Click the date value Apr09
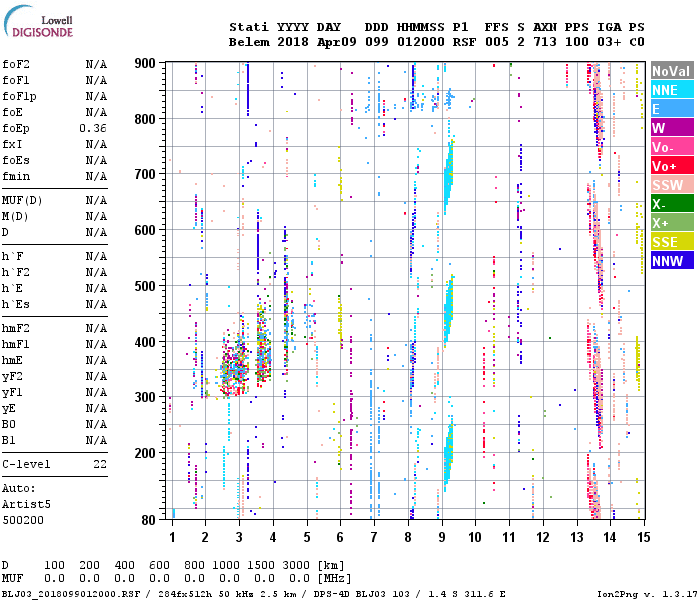The image size is (700, 600). tap(337, 42)
